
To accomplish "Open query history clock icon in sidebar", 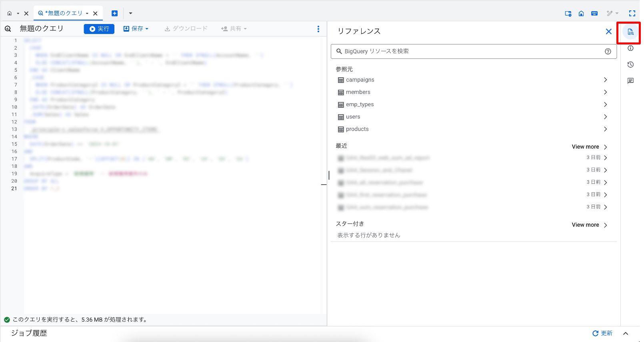I will (630, 64).
